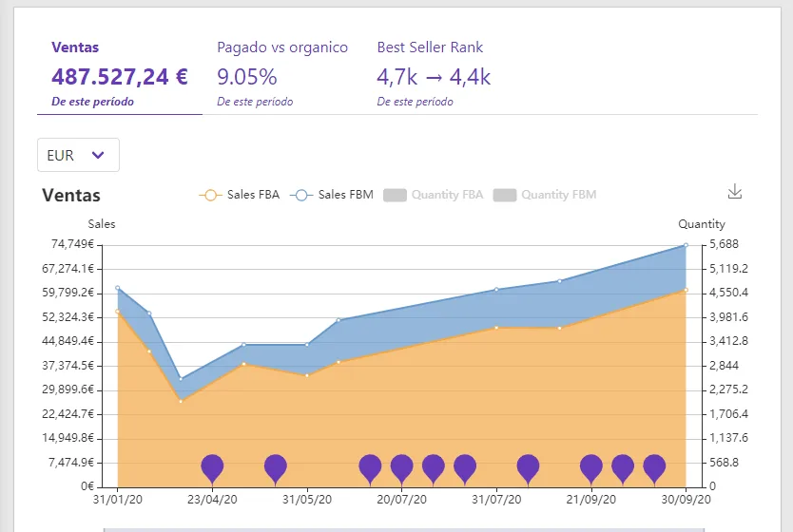
Task: Click the Sales FBA data point at 31/01/20
Action: click(118, 312)
